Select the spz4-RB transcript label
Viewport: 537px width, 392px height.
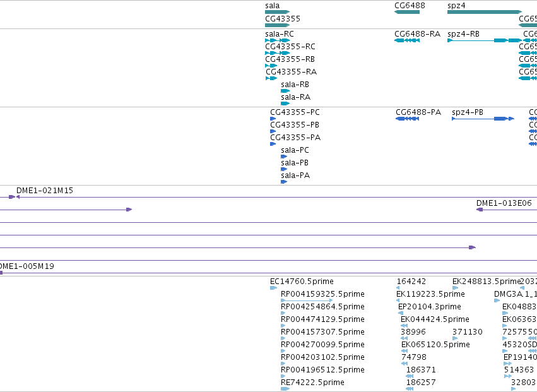463,34
